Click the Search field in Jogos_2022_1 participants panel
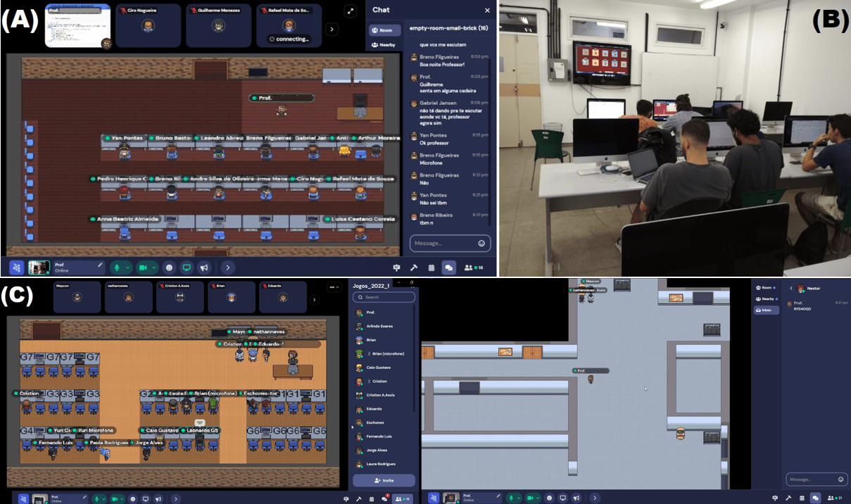 point(384,297)
